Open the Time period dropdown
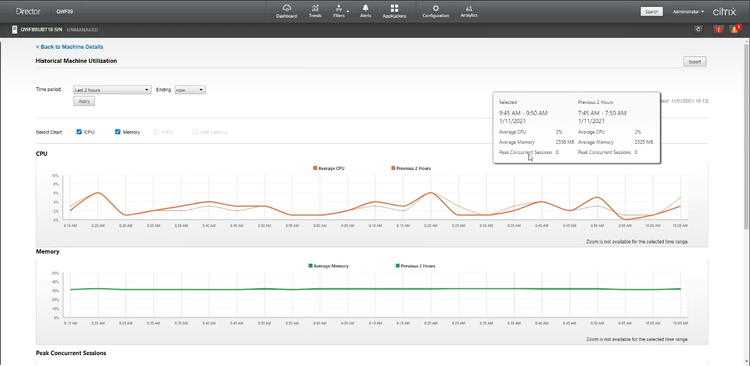750x366 pixels. pos(112,90)
